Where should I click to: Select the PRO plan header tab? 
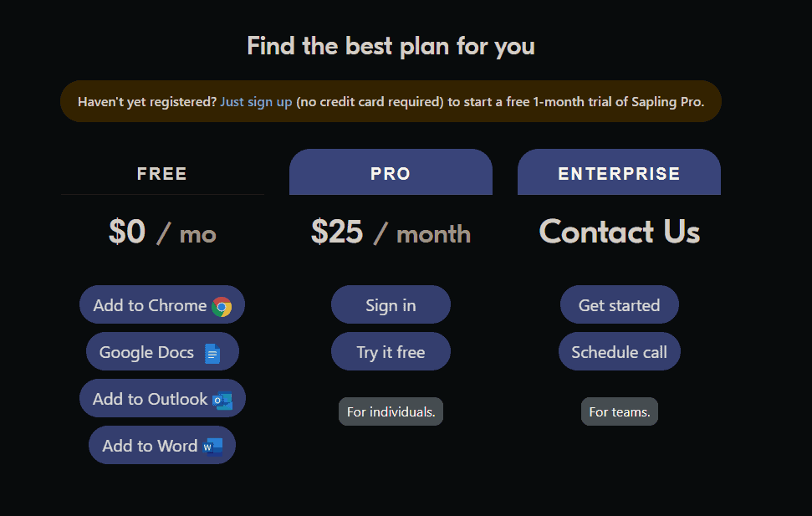point(391,172)
